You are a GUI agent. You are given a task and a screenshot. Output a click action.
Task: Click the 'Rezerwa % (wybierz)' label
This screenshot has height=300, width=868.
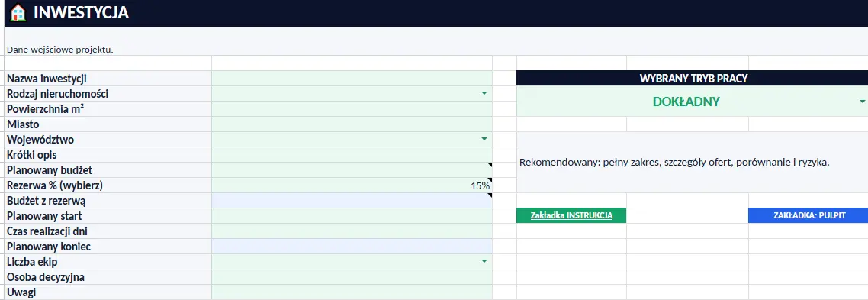point(55,185)
